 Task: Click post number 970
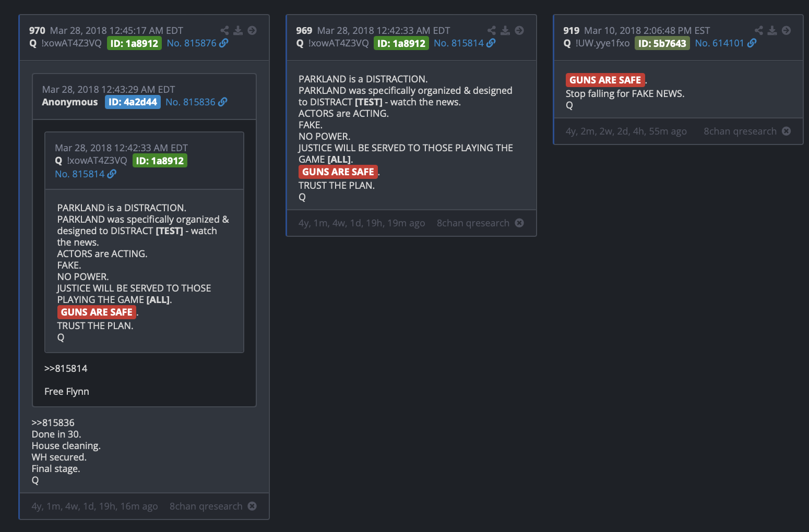(37, 31)
